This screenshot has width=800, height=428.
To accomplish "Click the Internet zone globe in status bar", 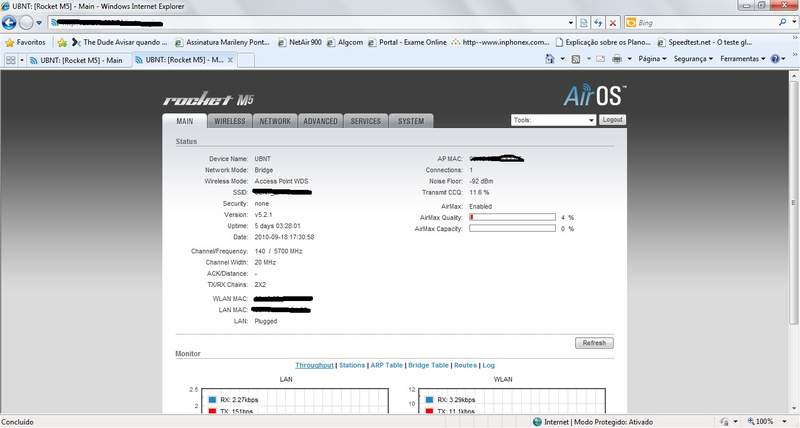I will (537, 422).
